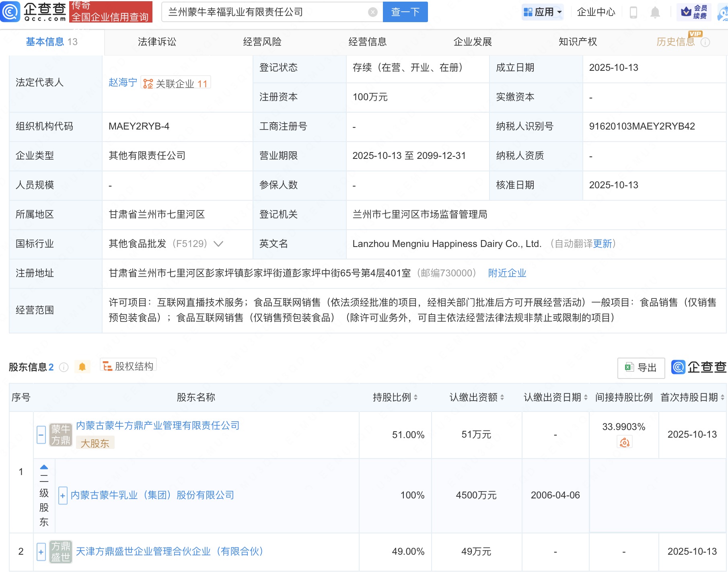Switch to the 知识产权 tab

pyautogui.click(x=578, y=42)
